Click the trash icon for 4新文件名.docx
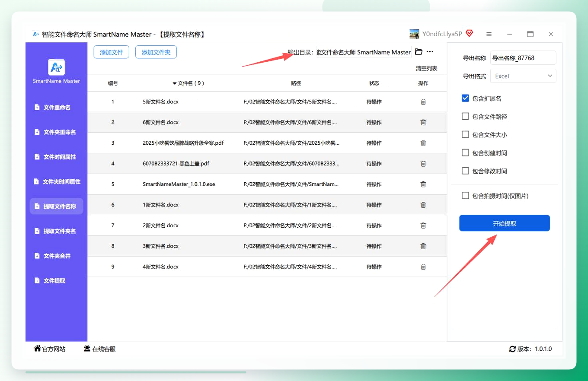This screenshot has width=588, height=381. tap(423, 267)
